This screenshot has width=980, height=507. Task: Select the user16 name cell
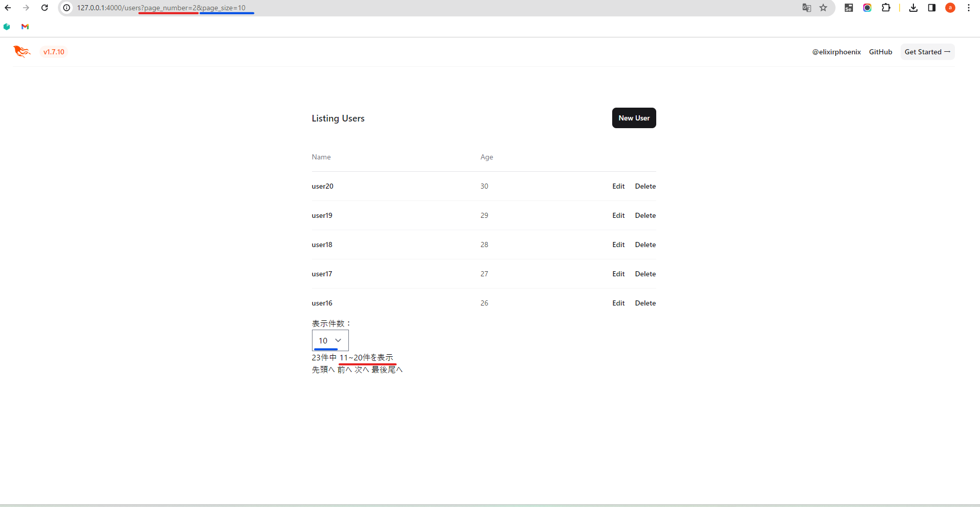(x=322, y=303)
